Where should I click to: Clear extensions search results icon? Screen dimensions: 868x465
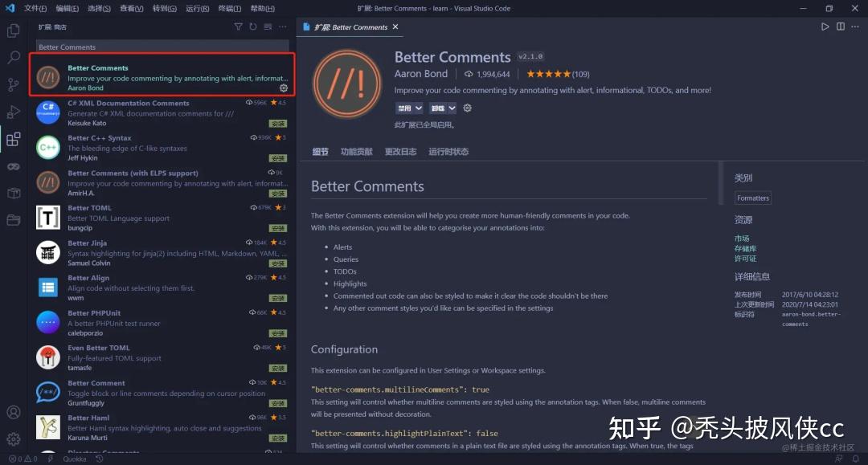(x=268, y=27)
